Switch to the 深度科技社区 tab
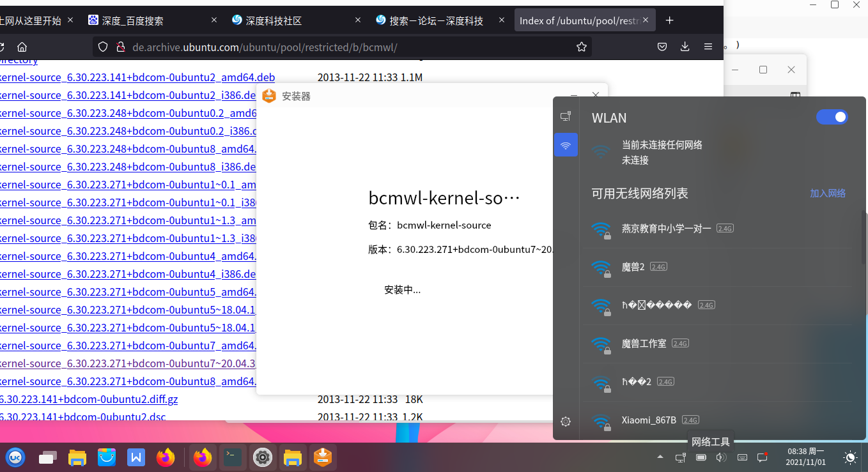The height and width of the screenshot is (472, 868). pyautogui.click(x=296, y=20)
